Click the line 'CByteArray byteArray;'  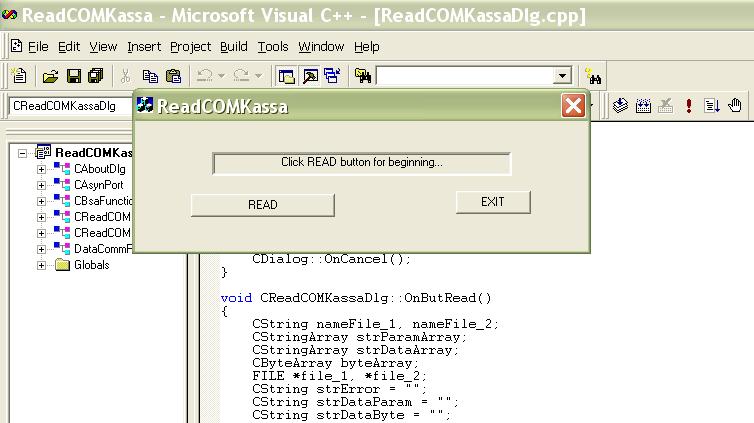click(x=335, y=363)
